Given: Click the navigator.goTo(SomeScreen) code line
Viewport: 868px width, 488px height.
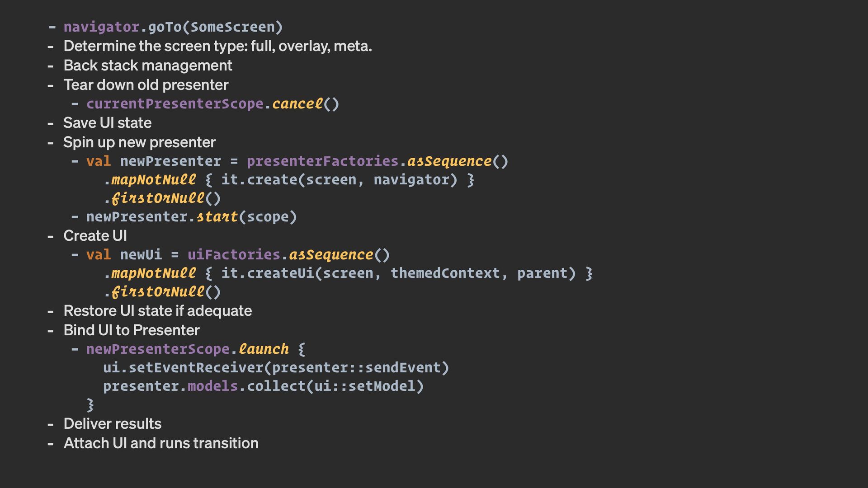Looking at the screenshot, I should 173,27.
